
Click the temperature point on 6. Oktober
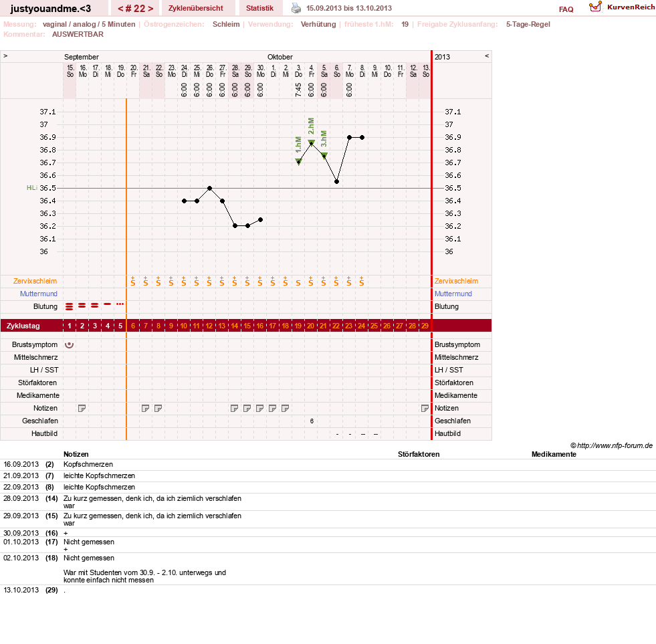click(337, 182)
